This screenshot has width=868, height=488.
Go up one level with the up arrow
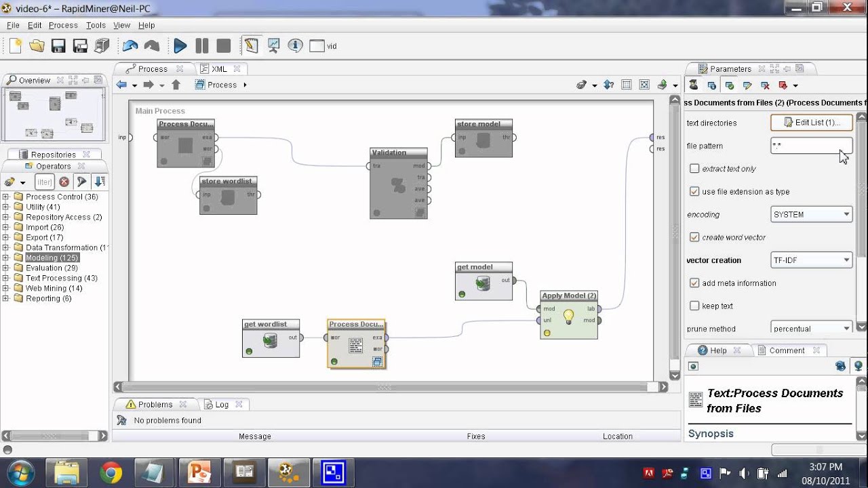pyautogui.click(x=176, y=85)
